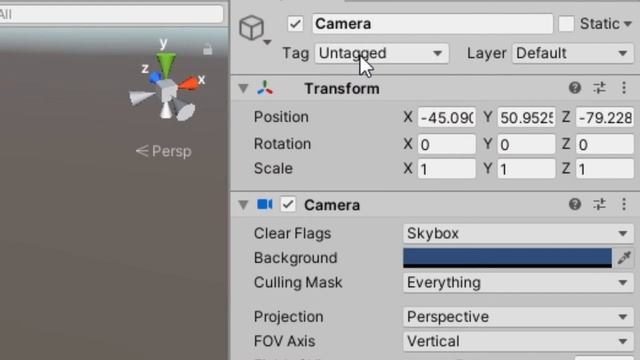Click the Rotation X value field
Viewport: 640px width, 360px height.
447,144
